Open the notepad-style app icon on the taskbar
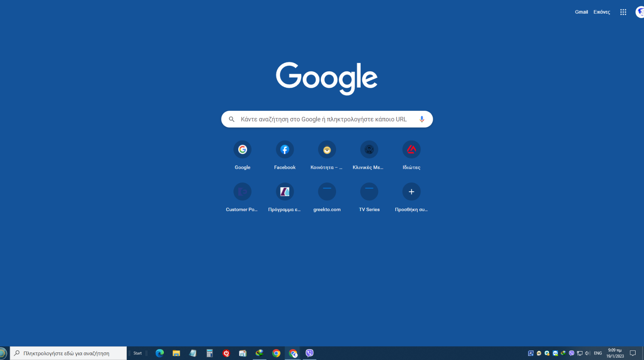 pyautogui.click(x=193, y=353)
